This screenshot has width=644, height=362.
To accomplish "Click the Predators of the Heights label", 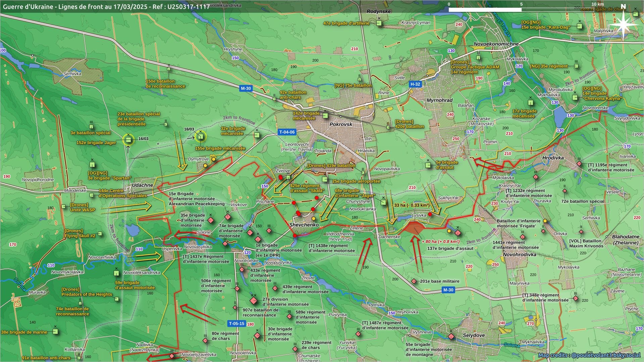I will [87, 292].
